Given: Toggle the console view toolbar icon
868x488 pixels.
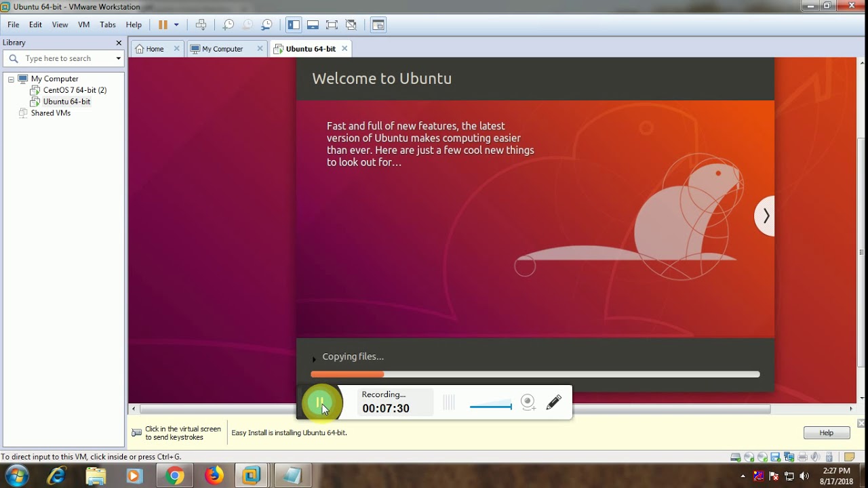Looking at the screenshot, I should coord(378,24).
